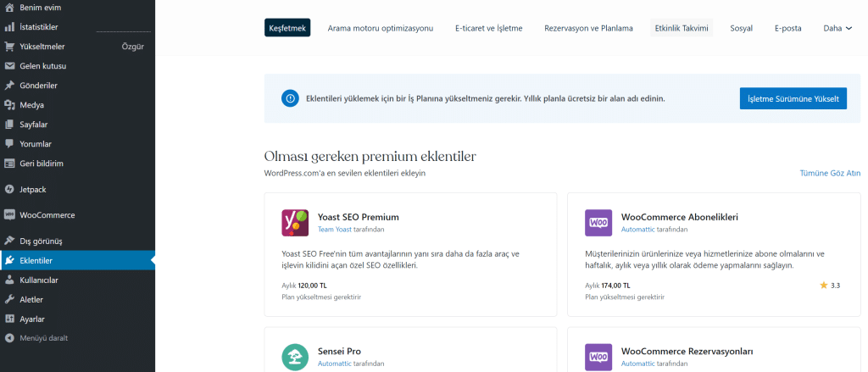The image size is (868, 372).
Task: Switch to the Sosyal tab
Action: (741, 28)
